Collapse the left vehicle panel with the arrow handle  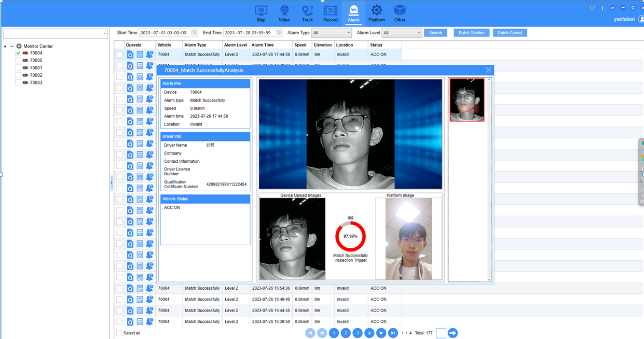click(111, 183)
